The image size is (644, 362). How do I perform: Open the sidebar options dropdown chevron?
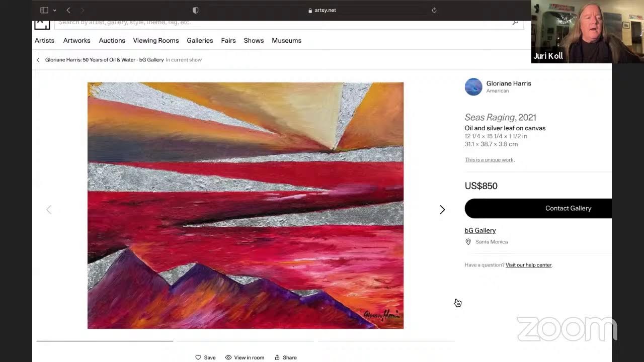tap(54, 10)
